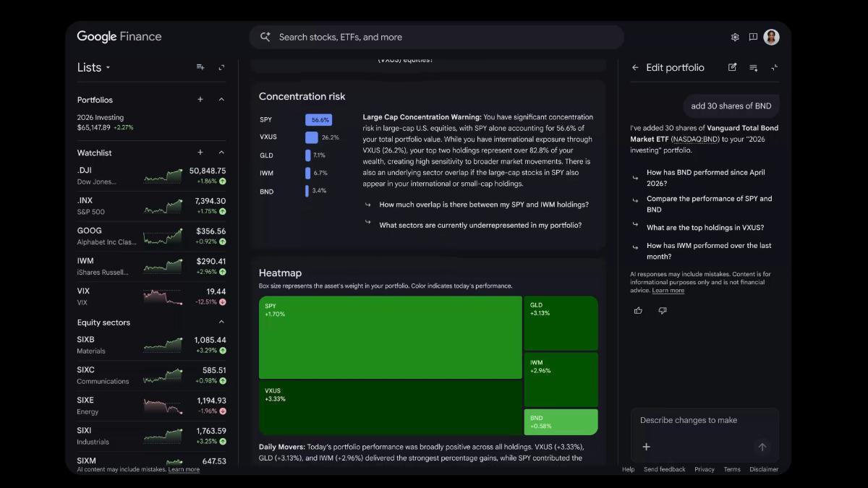Collapse the Watchlist section
This screenshot has height=488, width=868.
[221, 153]
